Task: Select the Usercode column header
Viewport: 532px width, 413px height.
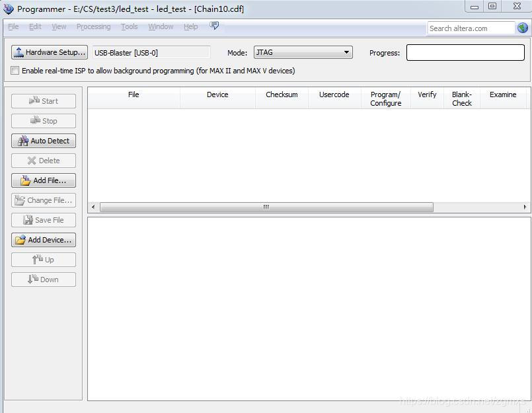Action: (x=334, y=98)
